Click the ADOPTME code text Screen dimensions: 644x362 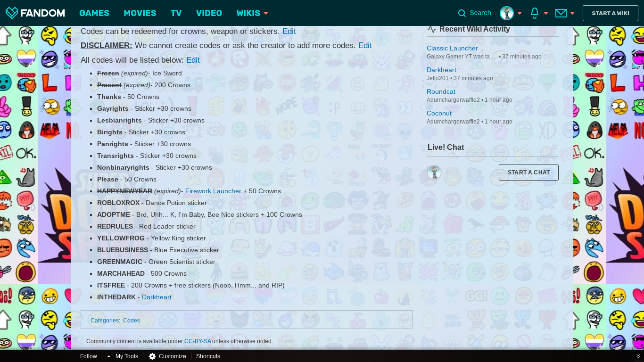[x=114, y=215]
